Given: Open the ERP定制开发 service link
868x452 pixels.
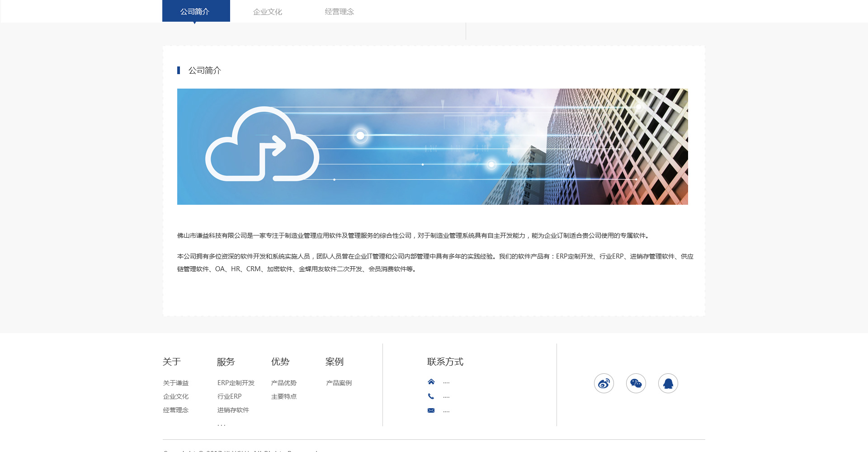Looking at the screenshot, I should pyautogui.click(x=236, y=383).
